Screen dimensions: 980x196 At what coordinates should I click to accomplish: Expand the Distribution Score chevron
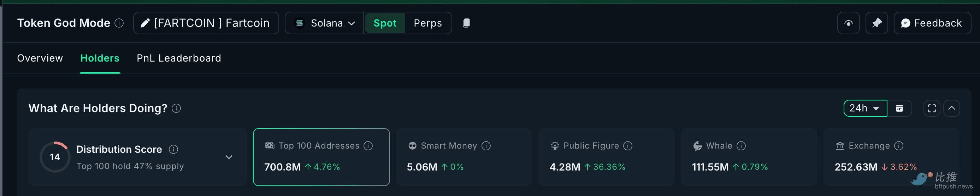(x=229, y=157)
